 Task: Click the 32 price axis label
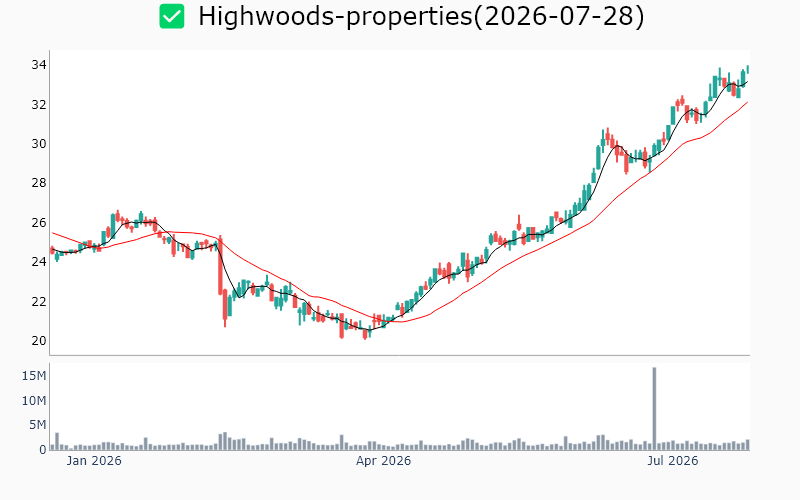(x=39, y=105)
